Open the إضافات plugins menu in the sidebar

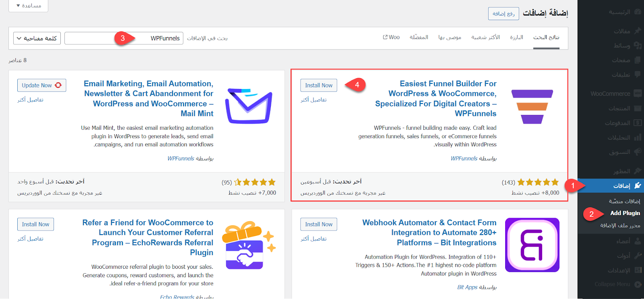pyautogui.click(x=621, y=185)
